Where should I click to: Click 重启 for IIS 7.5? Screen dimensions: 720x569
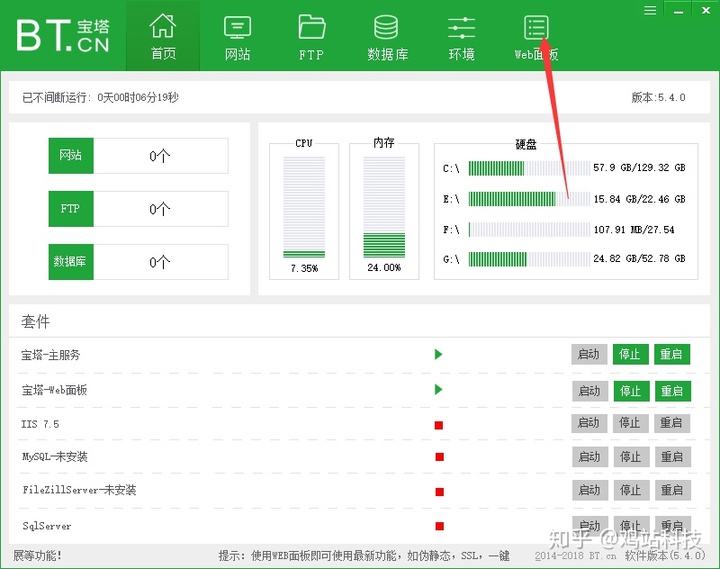pos(672,423)
